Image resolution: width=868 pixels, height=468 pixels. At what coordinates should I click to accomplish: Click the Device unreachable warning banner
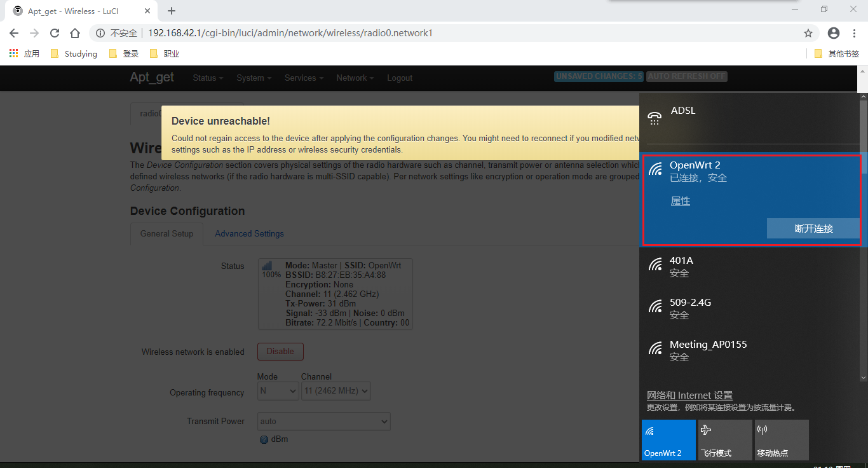click(400, 133)
